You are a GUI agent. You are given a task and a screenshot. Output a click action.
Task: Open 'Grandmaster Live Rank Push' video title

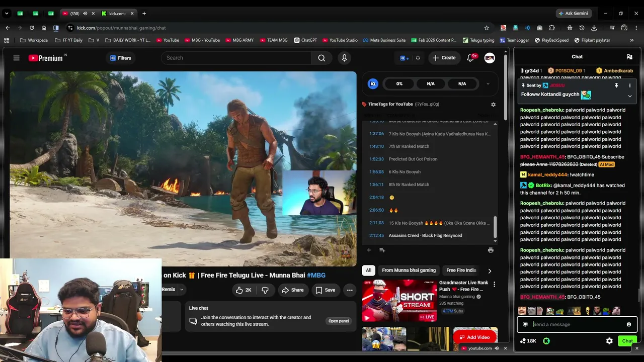pos(463,286)
